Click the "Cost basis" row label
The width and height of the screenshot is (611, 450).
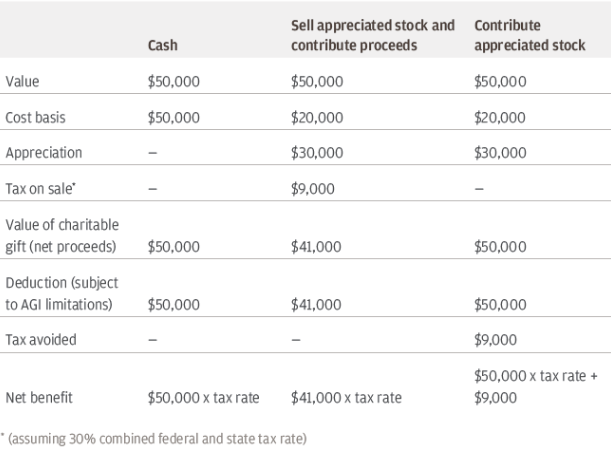coord(36,117)
